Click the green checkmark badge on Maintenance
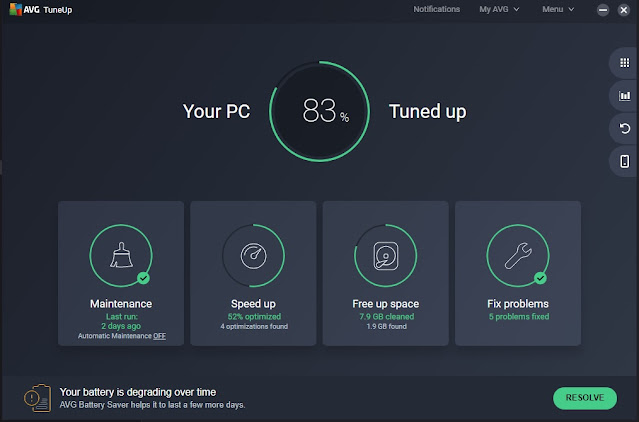This screenshot has width=639, height=422. (143, 278)
